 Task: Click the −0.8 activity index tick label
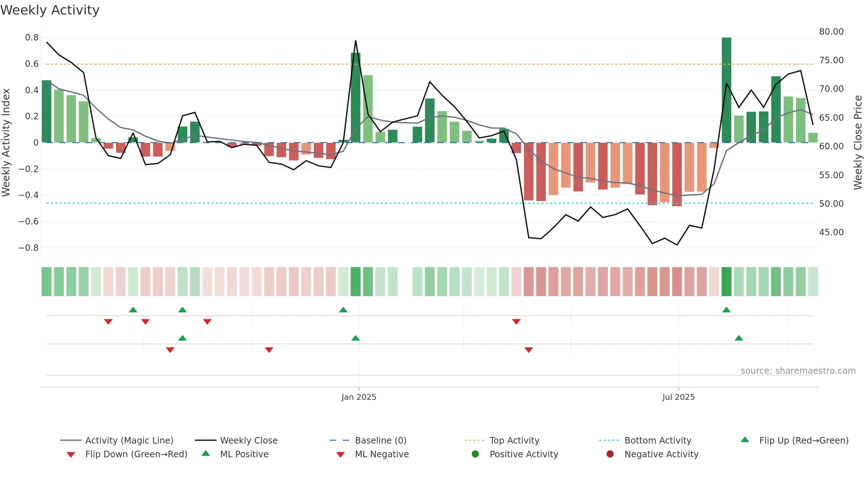coord(29,248)
